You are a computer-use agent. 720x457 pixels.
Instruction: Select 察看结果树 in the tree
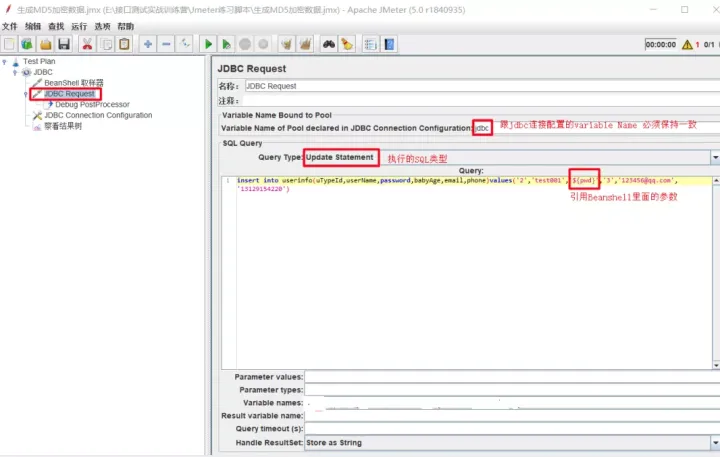[x=62, y=126]
